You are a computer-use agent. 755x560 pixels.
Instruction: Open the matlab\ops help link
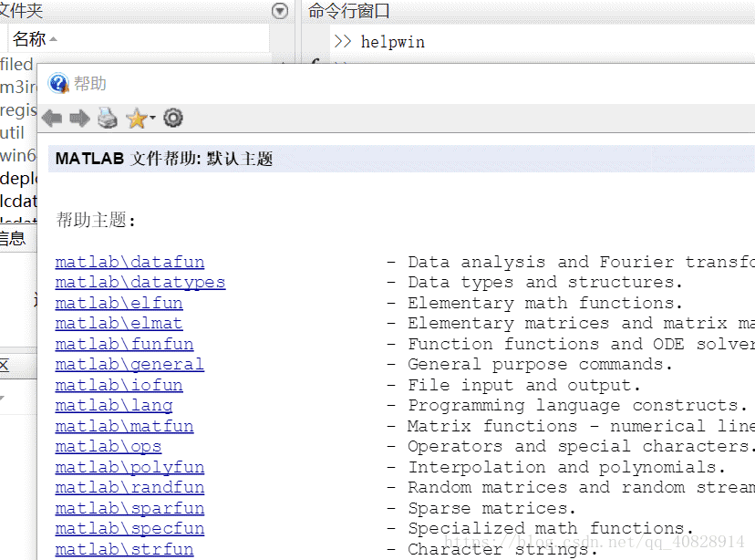[109, 446]
